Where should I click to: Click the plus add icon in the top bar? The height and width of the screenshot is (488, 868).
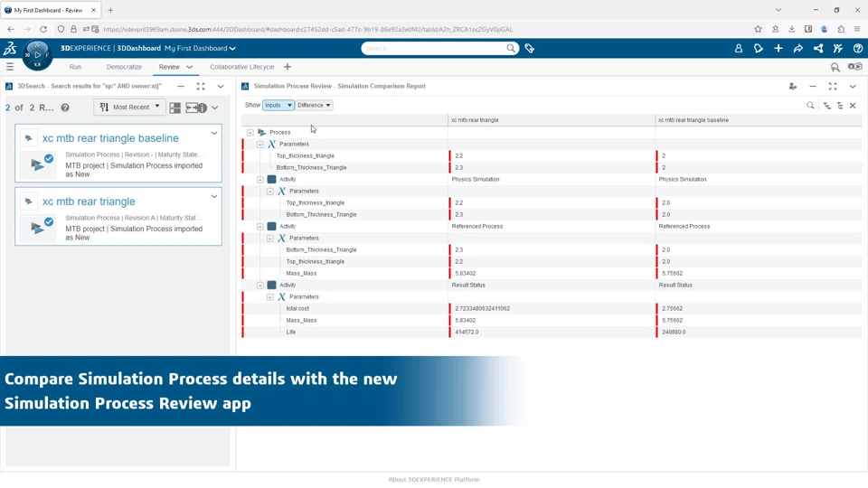click(778, 49)
